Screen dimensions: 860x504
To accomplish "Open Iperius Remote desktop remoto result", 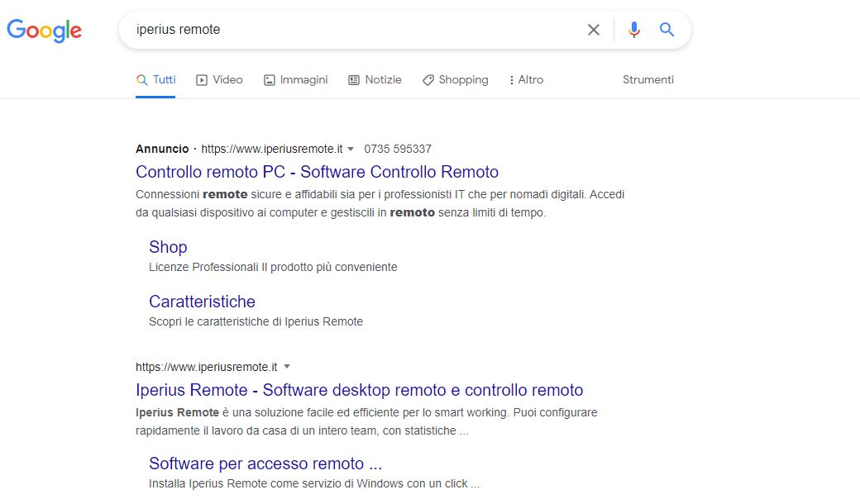I will (359, 390).
